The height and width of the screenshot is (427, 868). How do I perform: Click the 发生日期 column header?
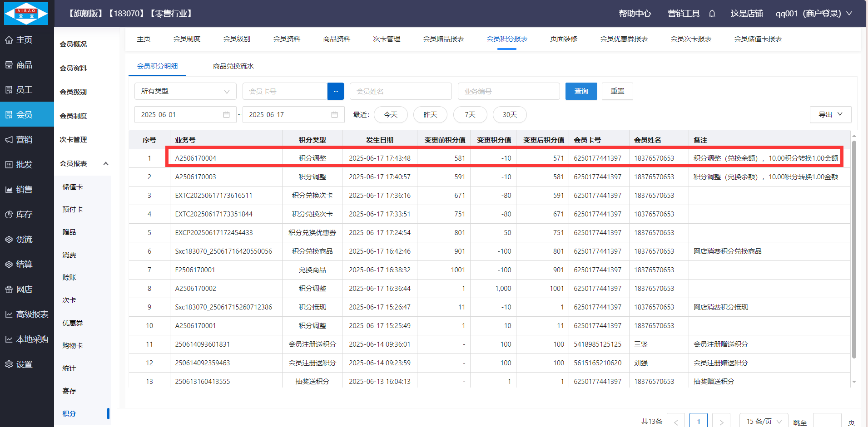pyautogui.click(x=380, y=140)
